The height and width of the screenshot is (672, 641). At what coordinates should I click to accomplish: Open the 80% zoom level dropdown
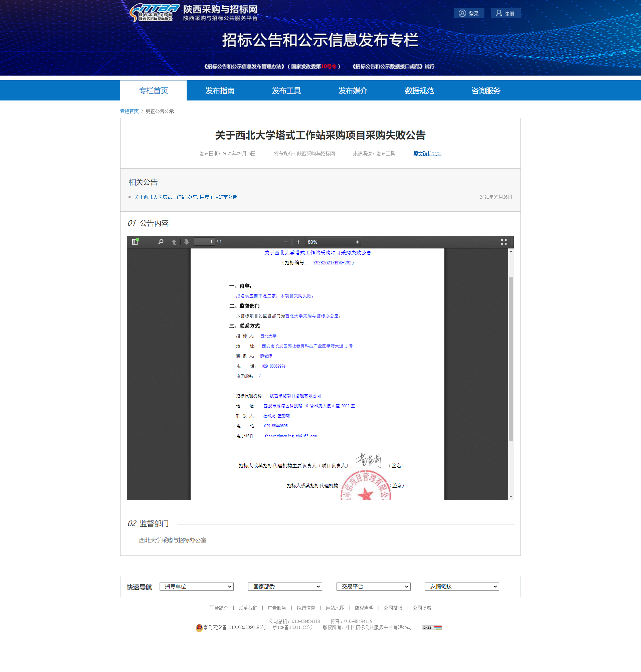click(x=333, y=242)
